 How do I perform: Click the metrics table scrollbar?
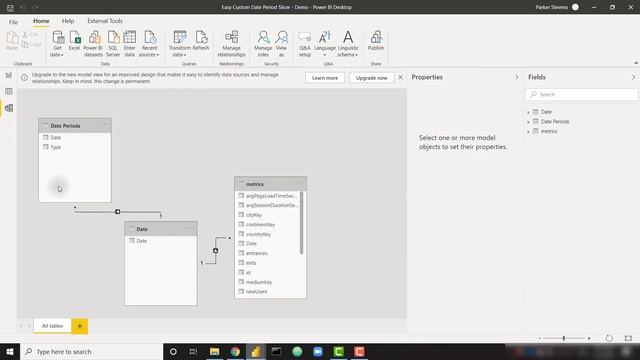point(302,222)
